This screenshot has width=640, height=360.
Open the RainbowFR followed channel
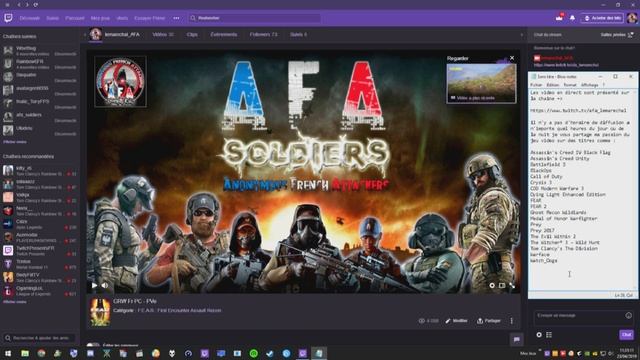[x=40, y=63]
